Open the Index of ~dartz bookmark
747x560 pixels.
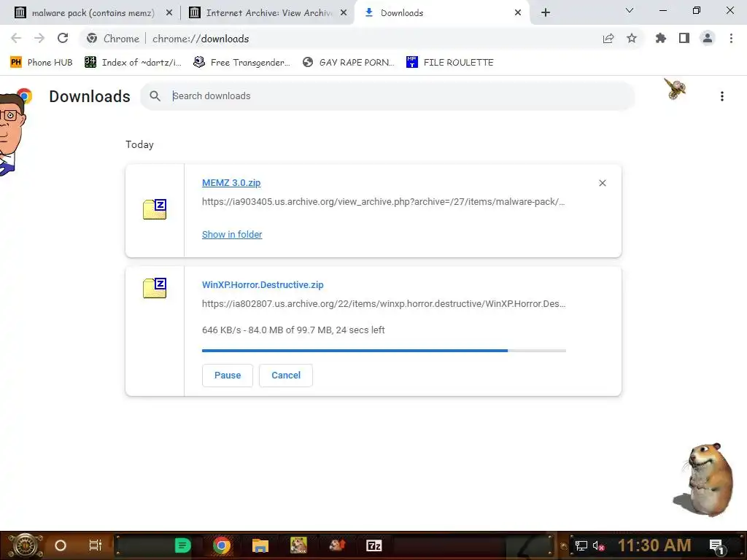click(x=133, y=63)
